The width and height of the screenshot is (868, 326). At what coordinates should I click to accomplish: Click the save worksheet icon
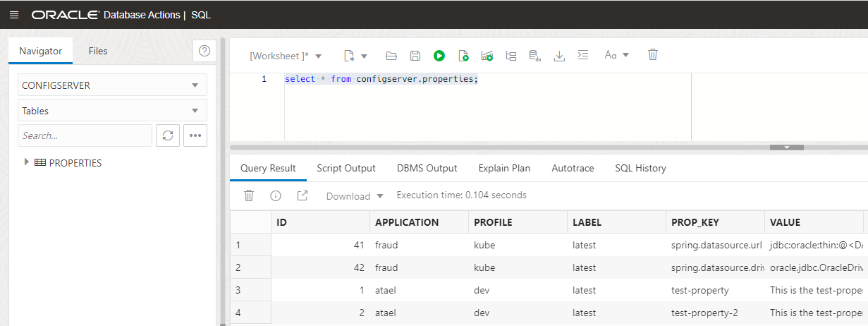415,55
